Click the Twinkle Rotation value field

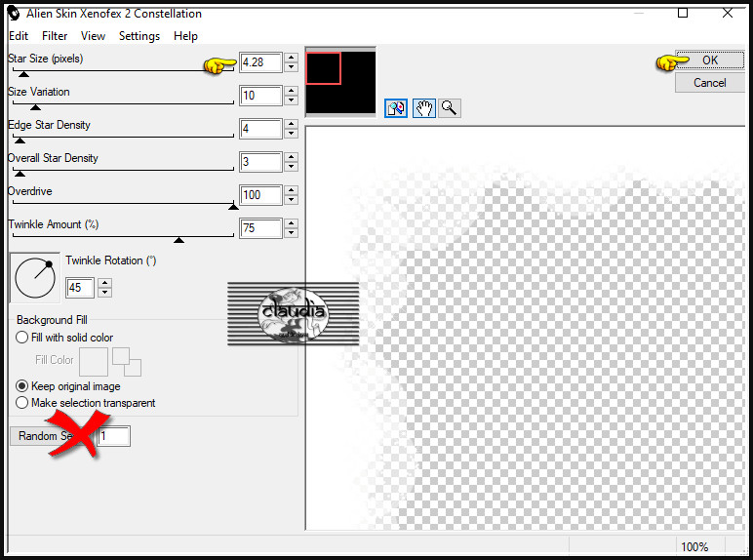(x=80, y=288)
